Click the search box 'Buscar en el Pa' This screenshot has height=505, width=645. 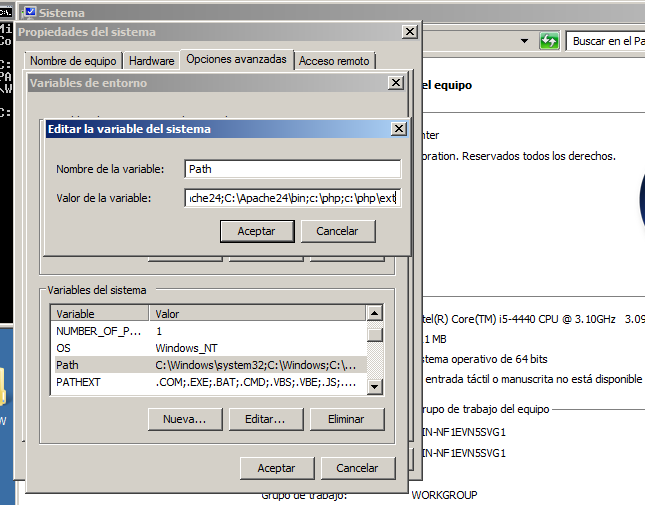(x=606, y=41)
